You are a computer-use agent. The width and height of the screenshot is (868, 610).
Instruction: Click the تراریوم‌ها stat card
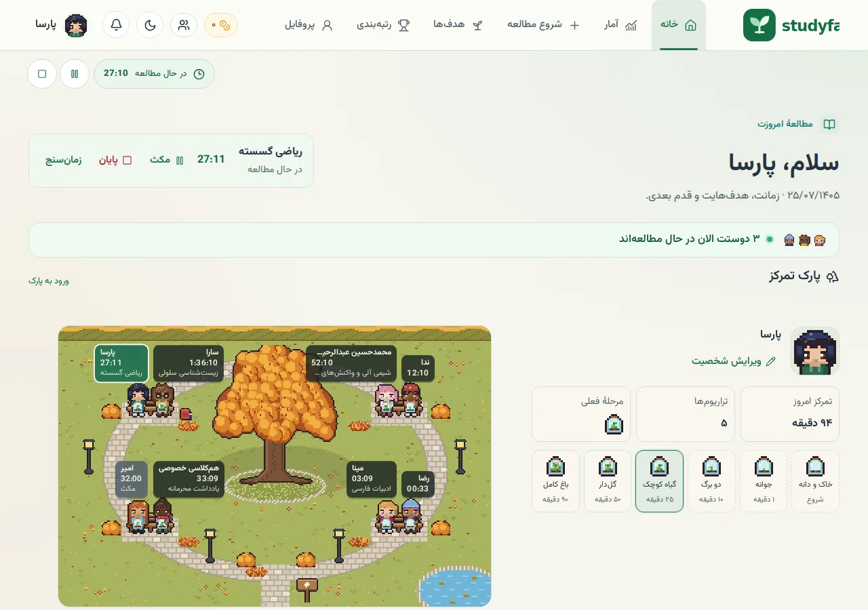point(686,414)
